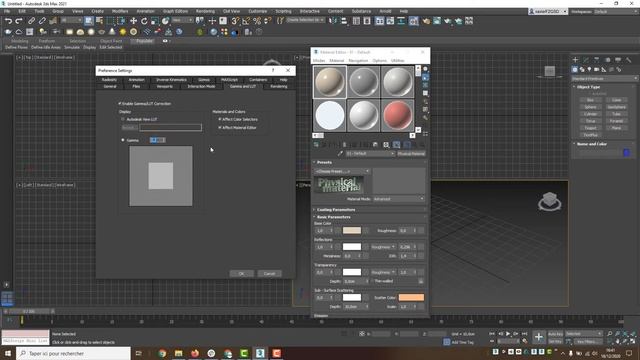This screenshot has height=360, width=640.
Task: Toggle the 3D Snaps icon
Action: (x=235, y=21)
